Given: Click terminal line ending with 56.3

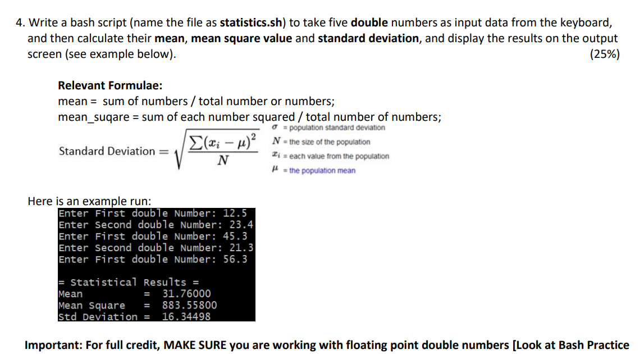Looking at the screenshot, I should pos(153,260).
